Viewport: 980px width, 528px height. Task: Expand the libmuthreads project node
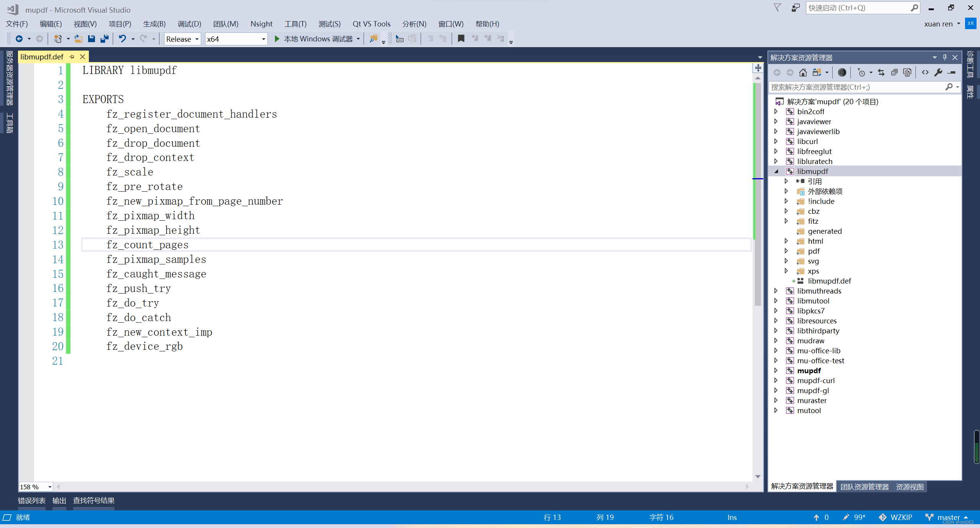[776, 290]
